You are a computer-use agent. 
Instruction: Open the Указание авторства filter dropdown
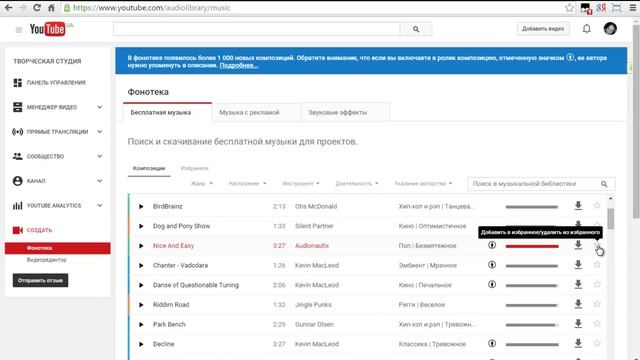pyautogui.click(x=423, y=184)
